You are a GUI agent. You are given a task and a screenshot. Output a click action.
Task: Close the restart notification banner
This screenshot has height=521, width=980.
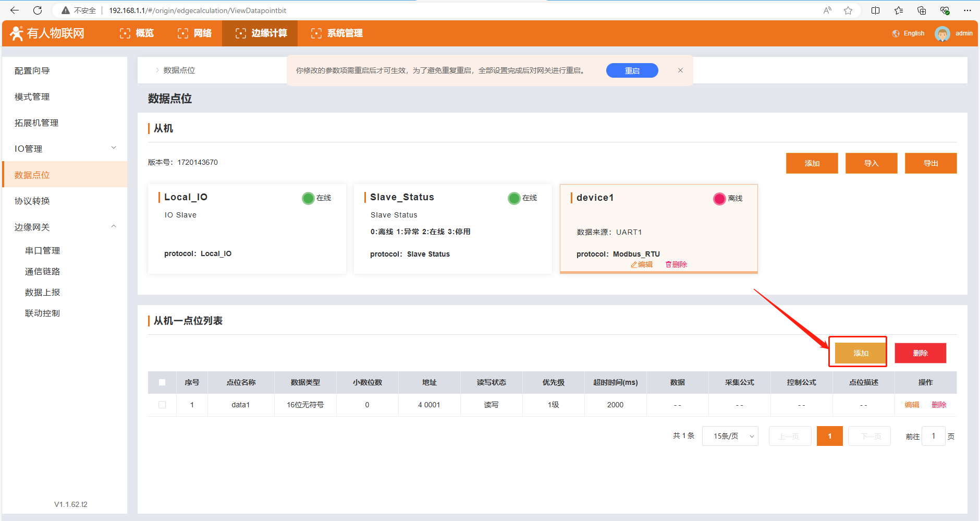(x=680, y=70)
